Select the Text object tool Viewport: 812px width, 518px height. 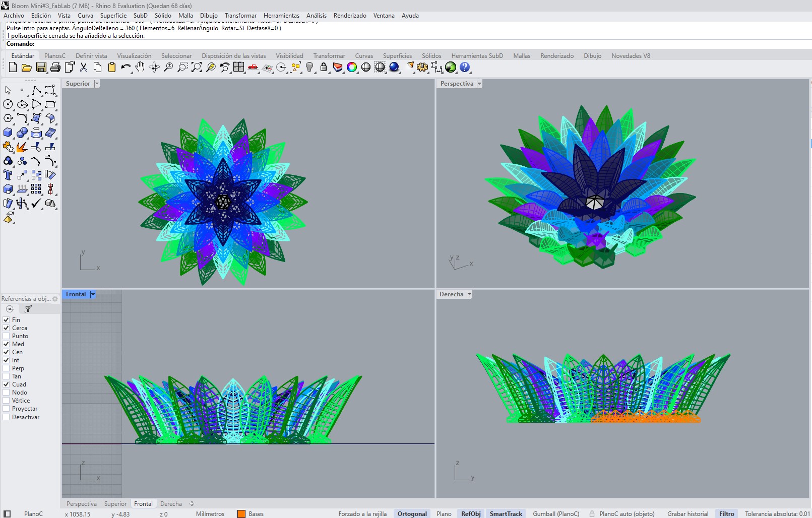(8, 175)
